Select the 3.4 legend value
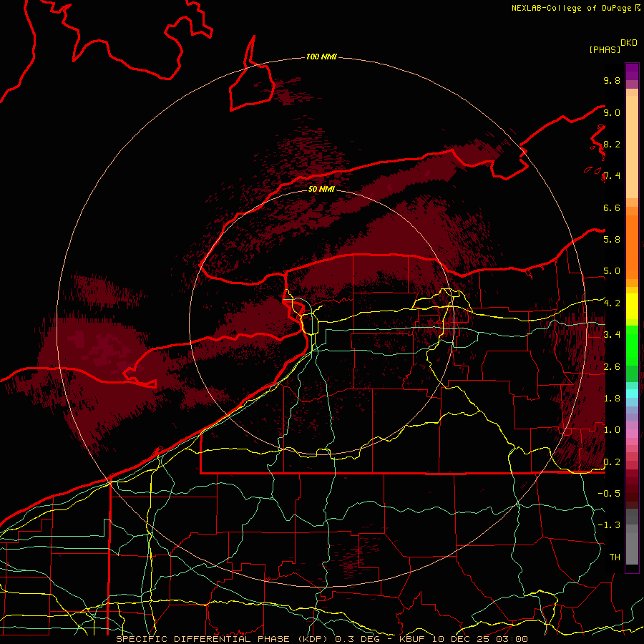644x644 pixels. pos(612,335)
